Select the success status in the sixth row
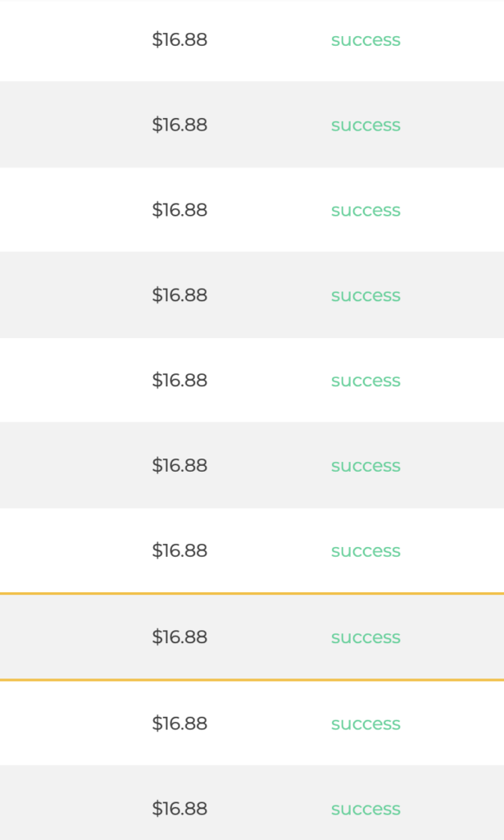Image resolution: width=504 pixels, height=840 pixels. [x=366, y=466]
